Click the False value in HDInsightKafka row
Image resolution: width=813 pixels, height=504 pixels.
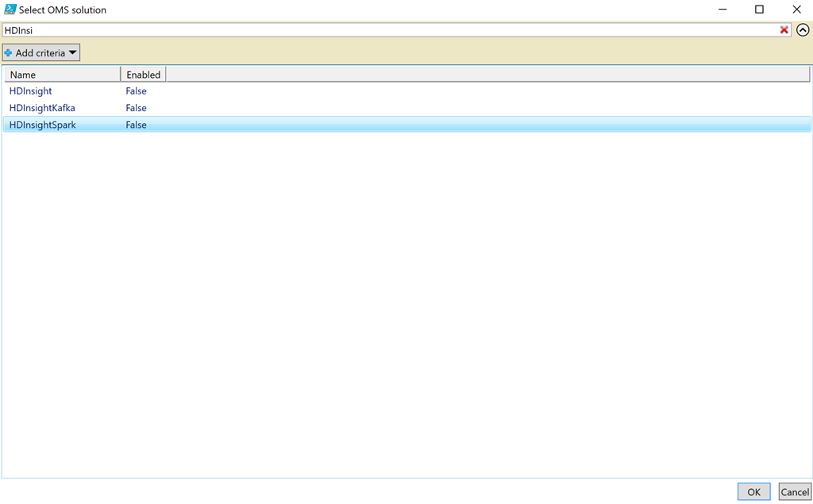tap(136, 108)
